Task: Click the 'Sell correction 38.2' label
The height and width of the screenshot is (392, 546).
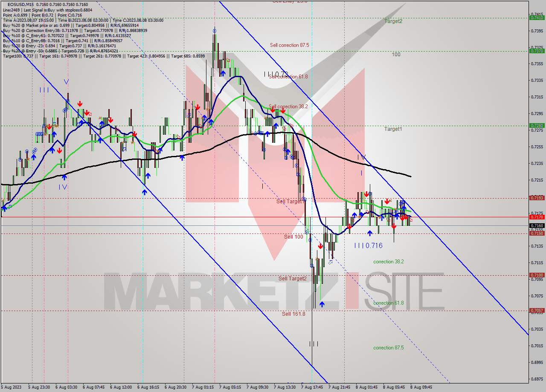Action: click(x=289, y=107)
